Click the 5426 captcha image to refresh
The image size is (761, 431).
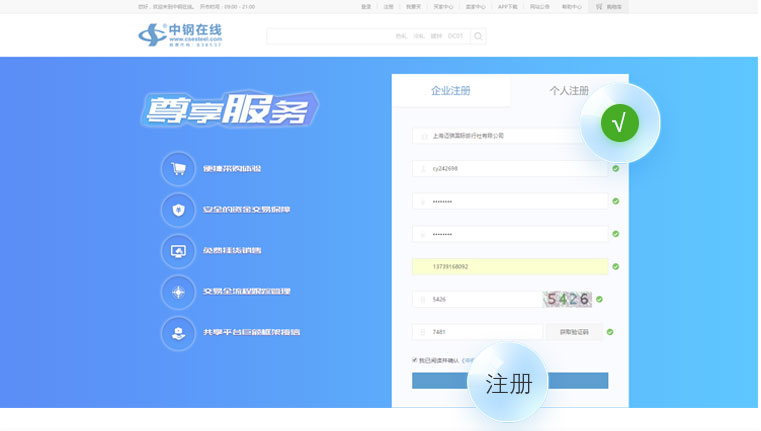coord(567,299)
